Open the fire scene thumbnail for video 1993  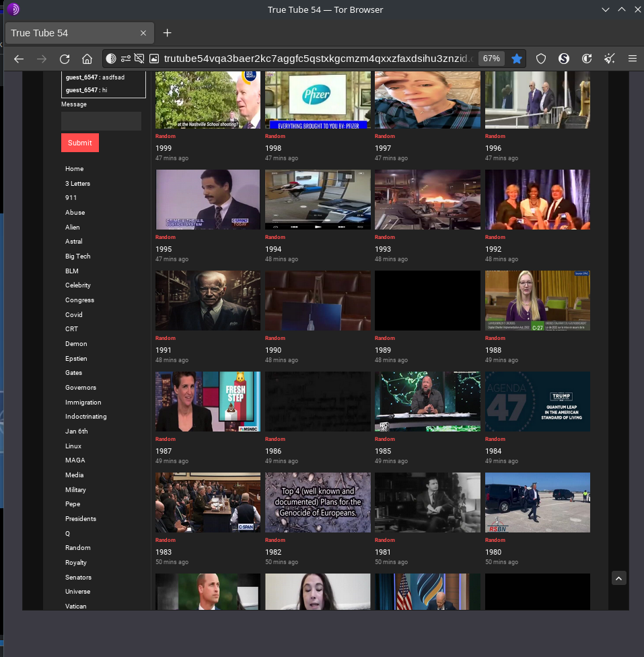tap(427, 199)
